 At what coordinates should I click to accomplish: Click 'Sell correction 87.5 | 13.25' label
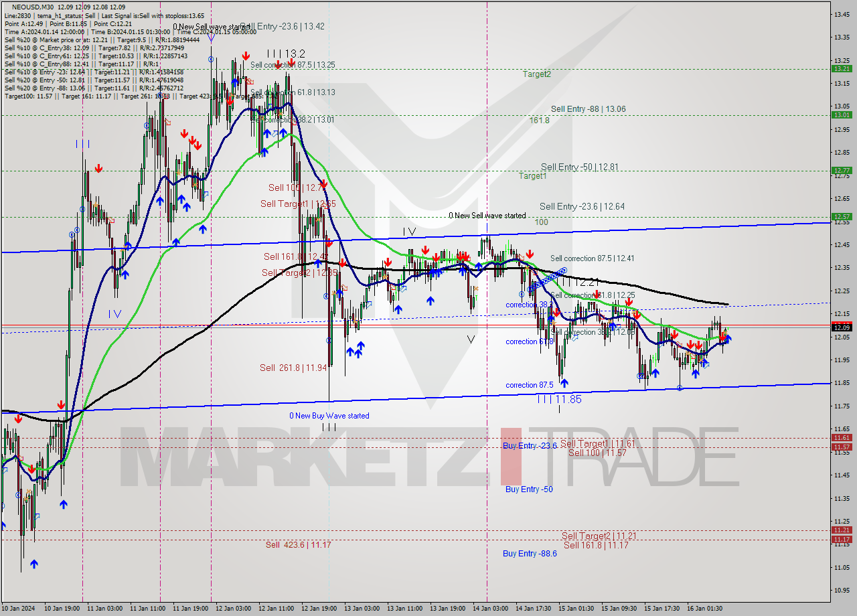[293, 64]
